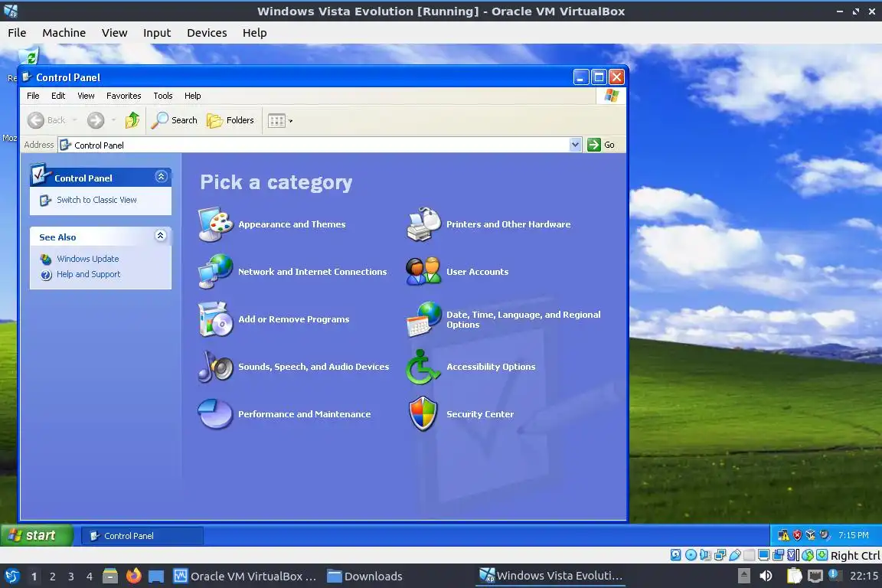Open Help and Support link
The height and width of the screenshot is (588, 882).
(88, 274)
